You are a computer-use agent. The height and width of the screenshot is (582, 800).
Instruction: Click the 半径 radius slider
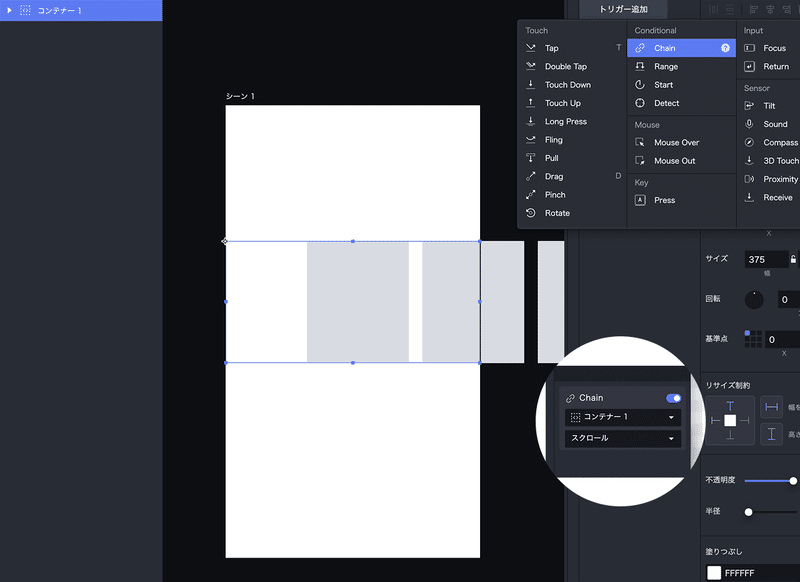tap(771, 512)
